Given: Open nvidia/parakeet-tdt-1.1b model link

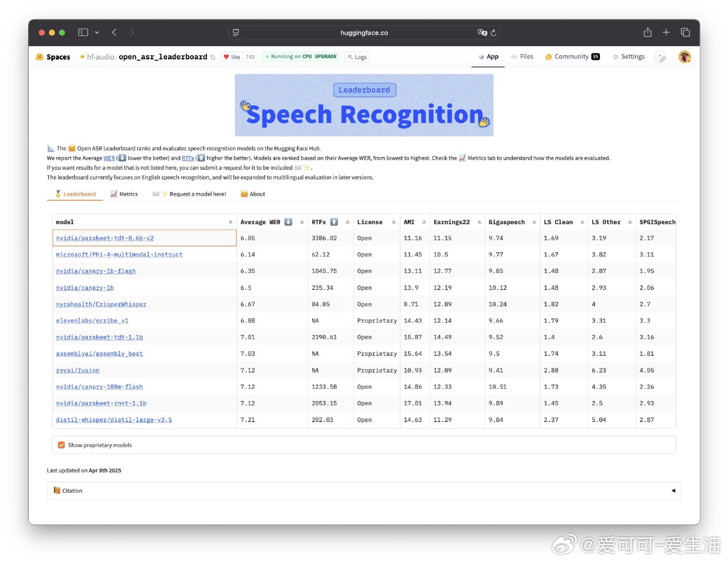Looking at the screenshot, I should (x=99, y=338).
